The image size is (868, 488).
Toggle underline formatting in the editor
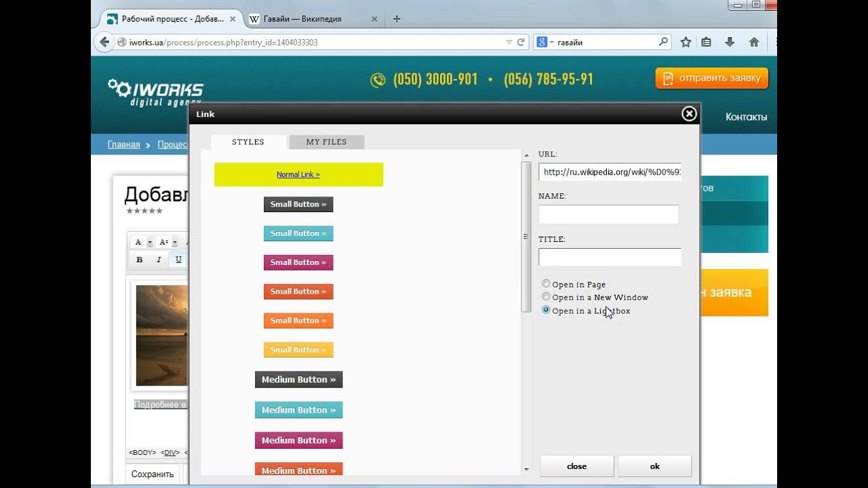coord(178,260)
